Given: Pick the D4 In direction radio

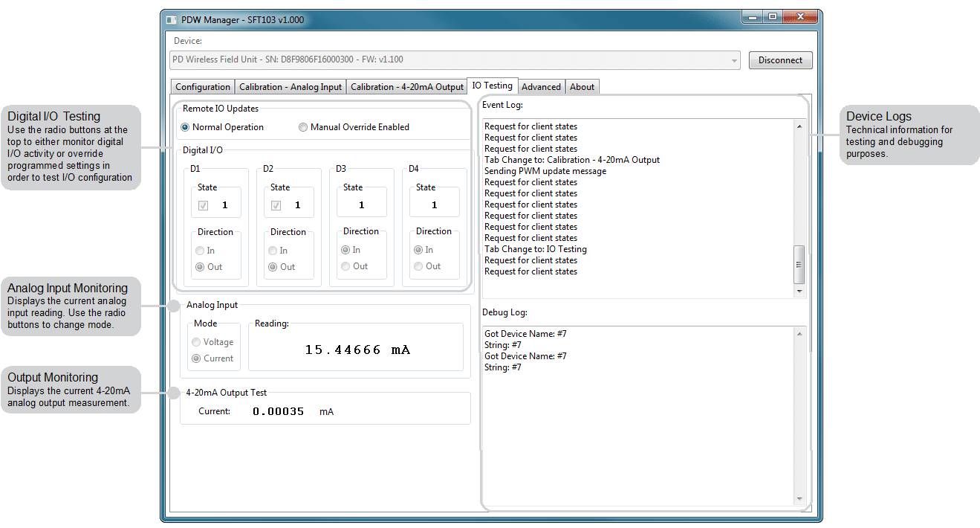Looking at the screenshot, I should pos(424,250).
